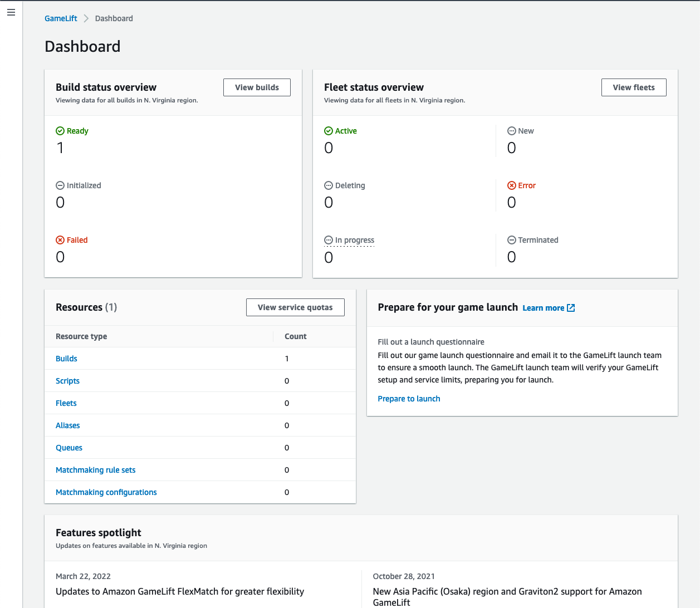Click the Initialized status icon
The width and height of the screenshot is (700, 608).
59,185
